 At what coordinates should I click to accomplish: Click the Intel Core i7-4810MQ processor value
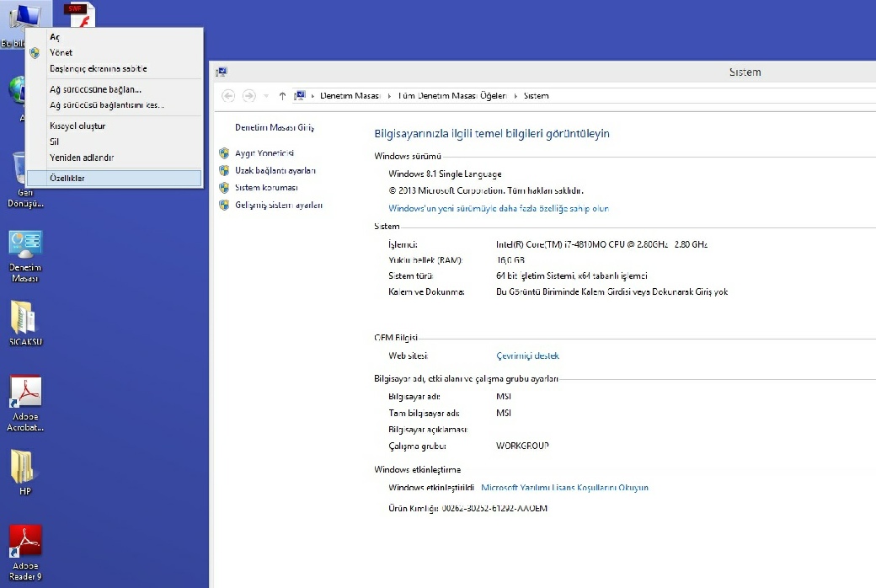coord(601,244)
